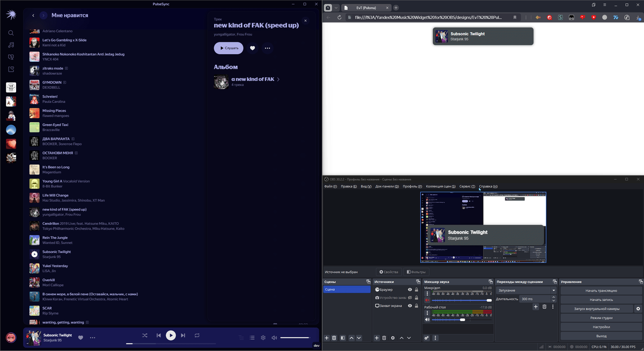Image resolution: width=644 pixels, height=351 pixels.
Task: Open search in PulseSync sidebar
Action: (x=11, y=33)
